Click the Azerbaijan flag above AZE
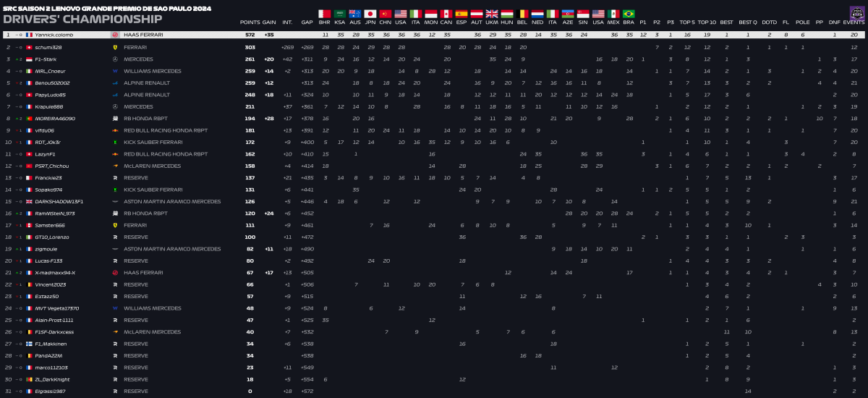This screenshot has height=398, width=868. [x=568, y=14]
